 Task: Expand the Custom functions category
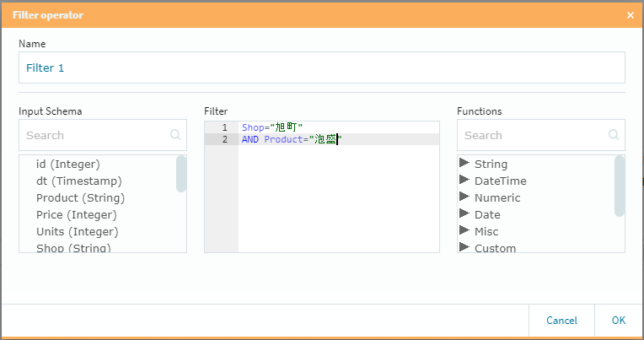click(x=464, y=247)
